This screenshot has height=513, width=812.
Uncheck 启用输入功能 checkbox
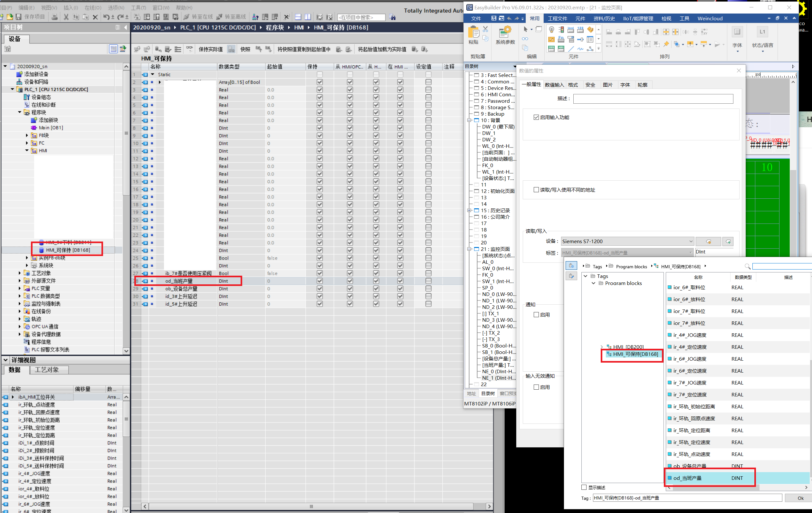click(x=536, y=117)
